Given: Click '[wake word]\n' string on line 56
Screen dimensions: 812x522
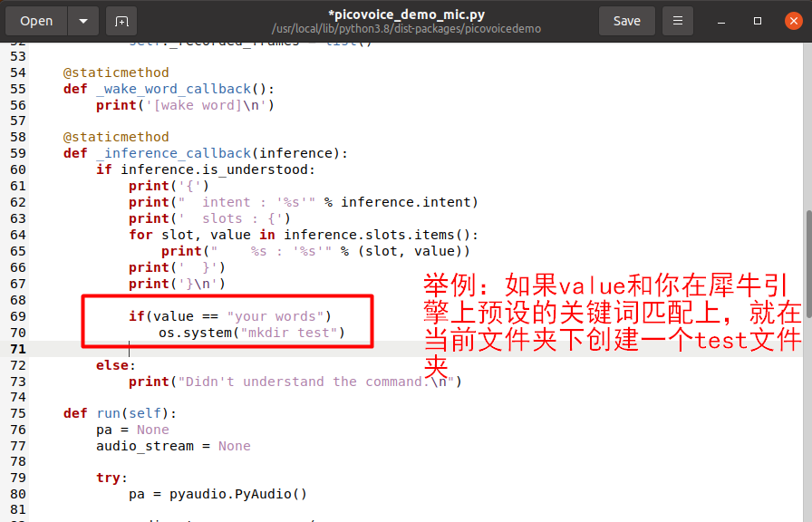Looking at the screenshot, I should tap(206, 105).
